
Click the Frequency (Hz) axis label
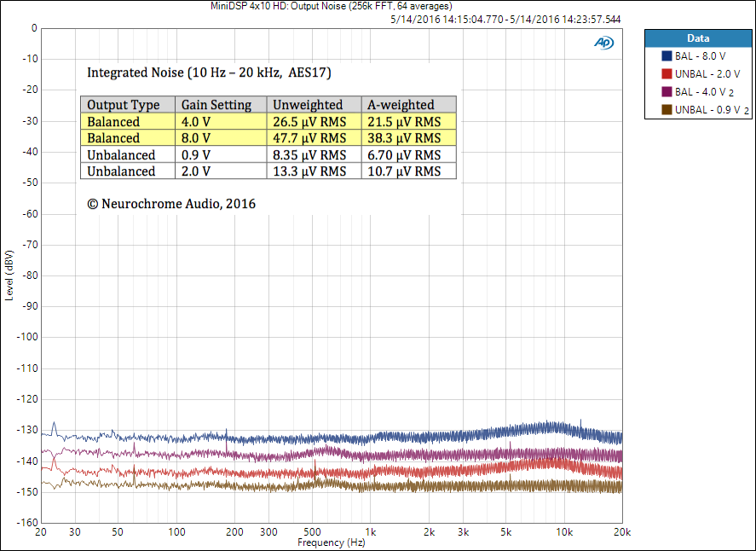point(331,542)
